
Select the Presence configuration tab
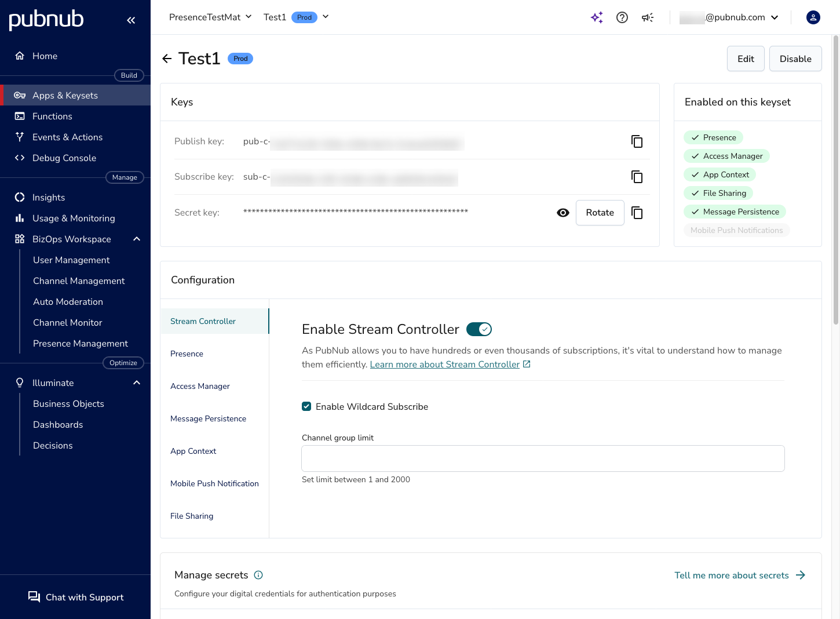[214, 354]
